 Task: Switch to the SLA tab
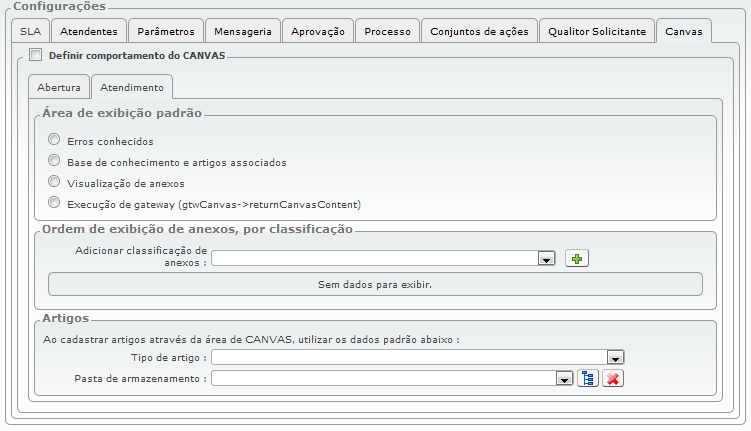[30, 32]
